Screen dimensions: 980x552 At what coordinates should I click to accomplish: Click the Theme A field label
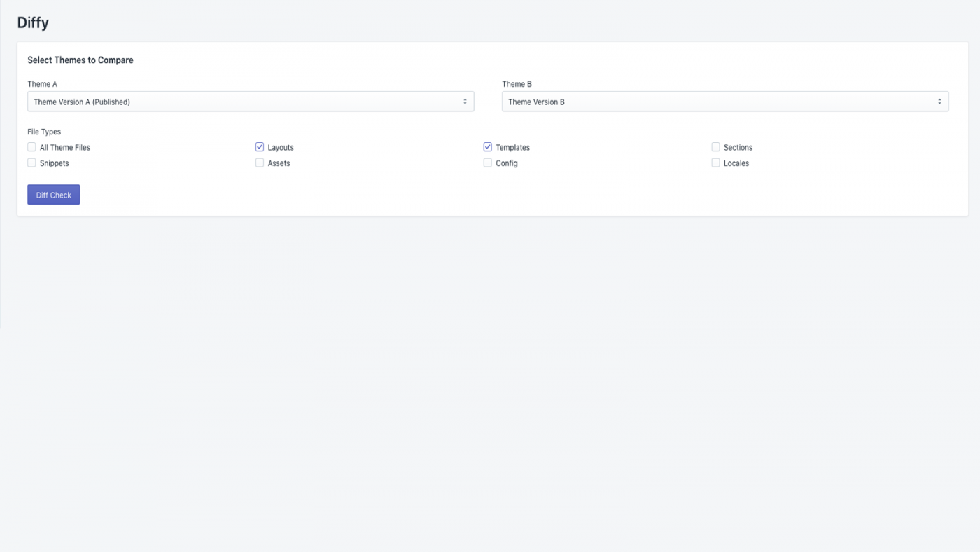(43, 84)
